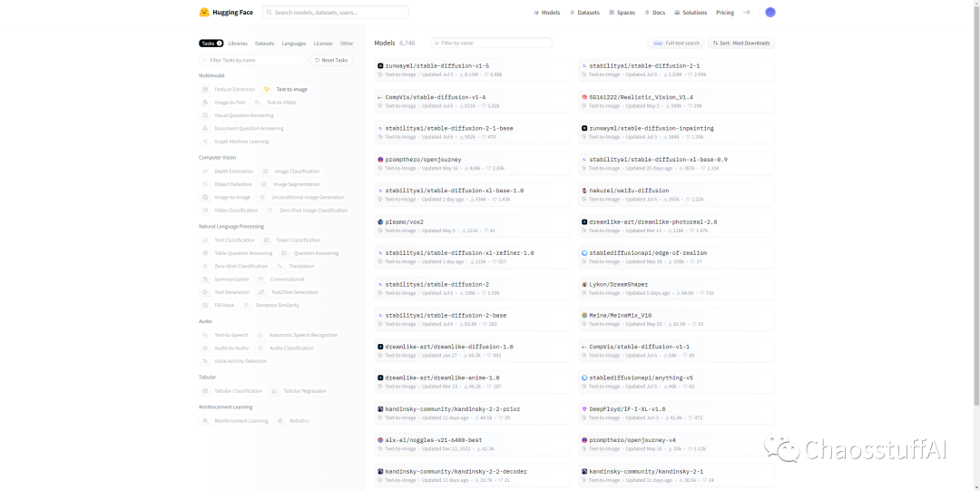Open Models in the top navigation
This screenshot has width=980, height=491.
point(547,13)
